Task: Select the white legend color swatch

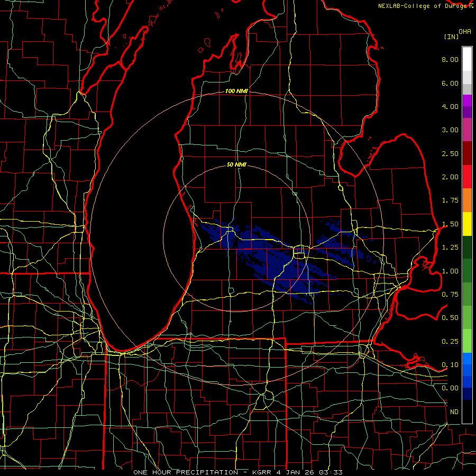Action: coord(467,59)
